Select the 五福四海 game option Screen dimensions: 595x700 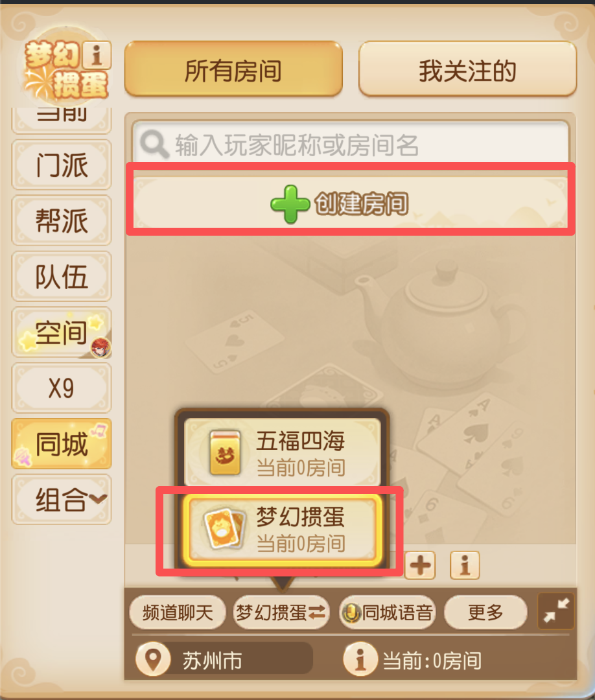click(282, 452)
